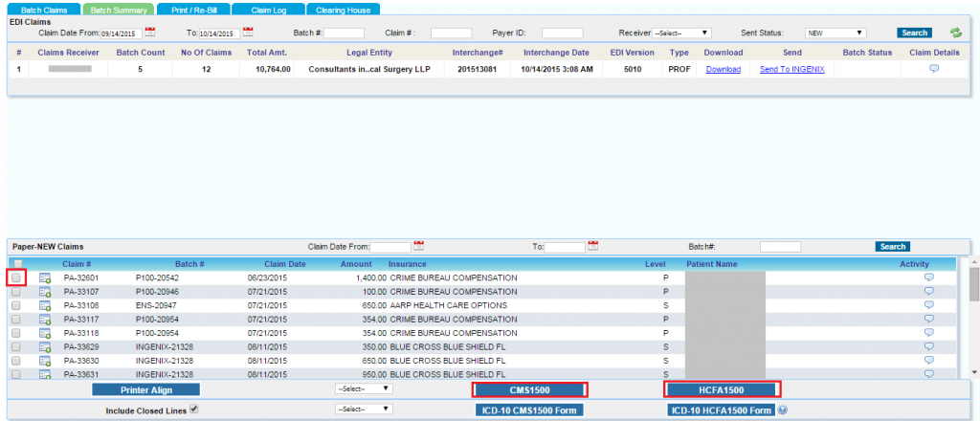The image size is (980, 421).
Task: Click the Printer Align button
Action: coord(145,389)
